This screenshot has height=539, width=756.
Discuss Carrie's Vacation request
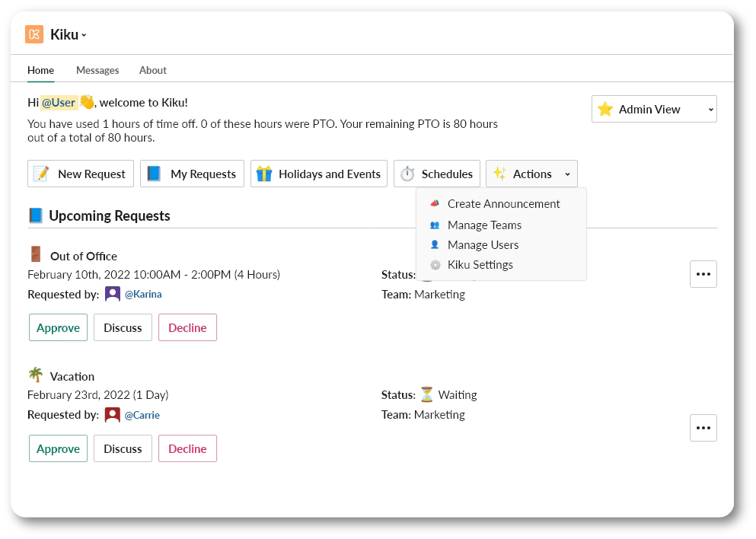pos(123,448)
